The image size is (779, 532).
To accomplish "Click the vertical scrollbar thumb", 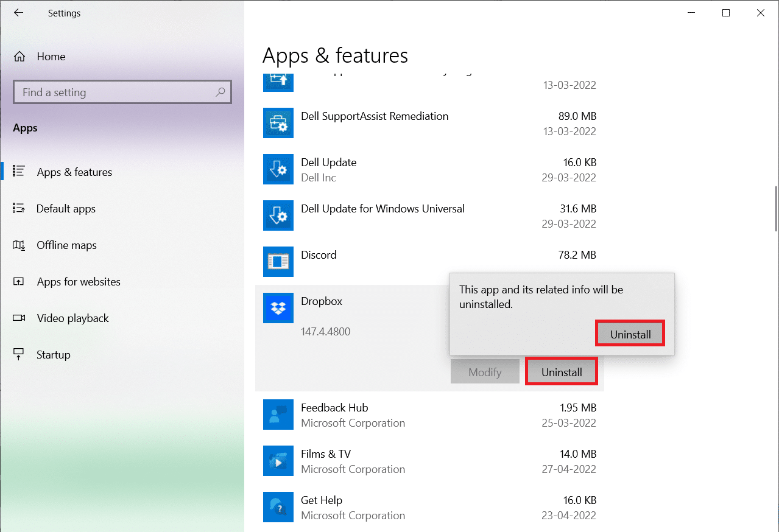I will point(775,208).
